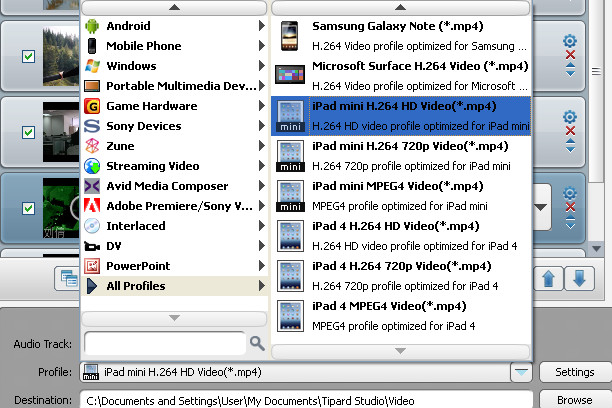Select the office video thumbnail
612x408 pixels.
click(61, 132)
